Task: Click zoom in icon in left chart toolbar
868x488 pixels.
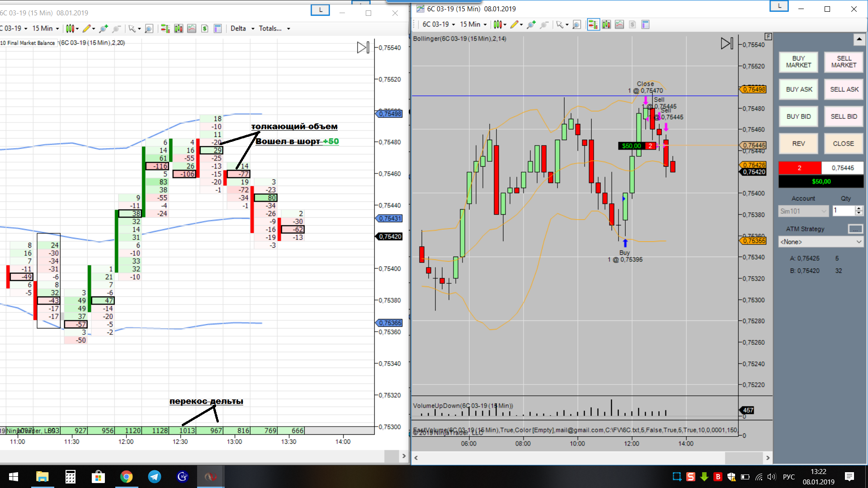Action: click(103, 28)
